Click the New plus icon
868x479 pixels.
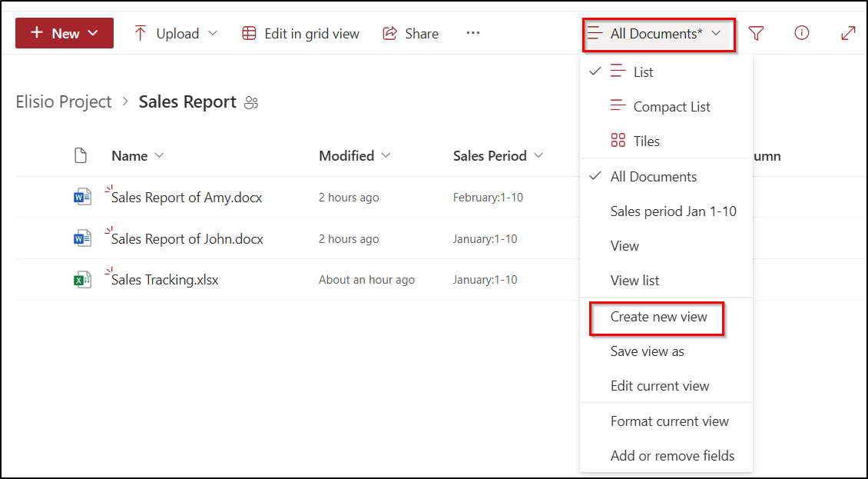point(39,33)
